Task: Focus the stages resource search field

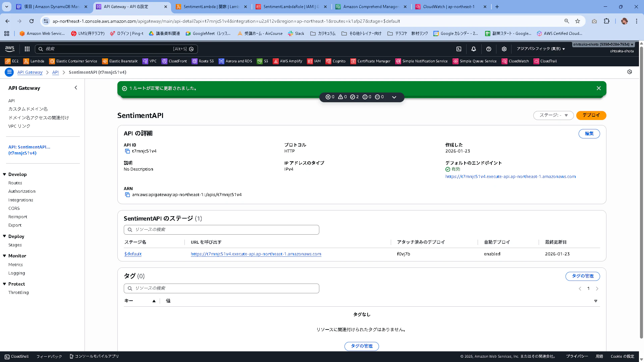Action: pyautogui.click(x=221, y=230)
